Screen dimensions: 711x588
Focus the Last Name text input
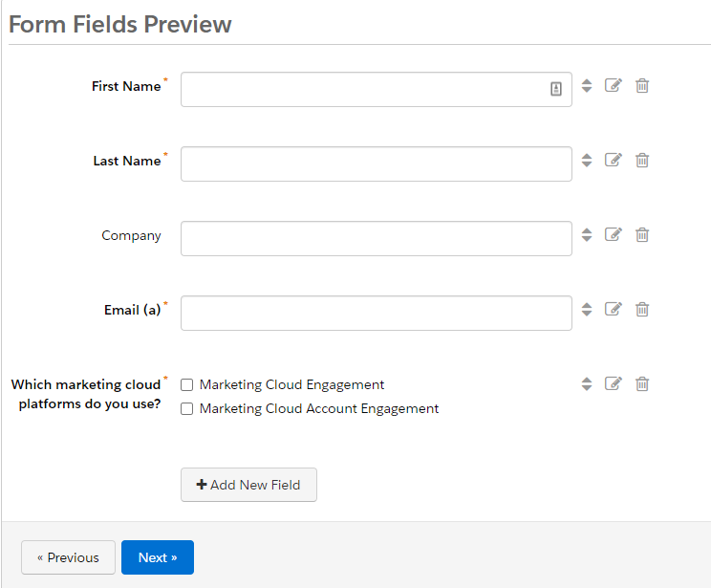pos(376,163)
